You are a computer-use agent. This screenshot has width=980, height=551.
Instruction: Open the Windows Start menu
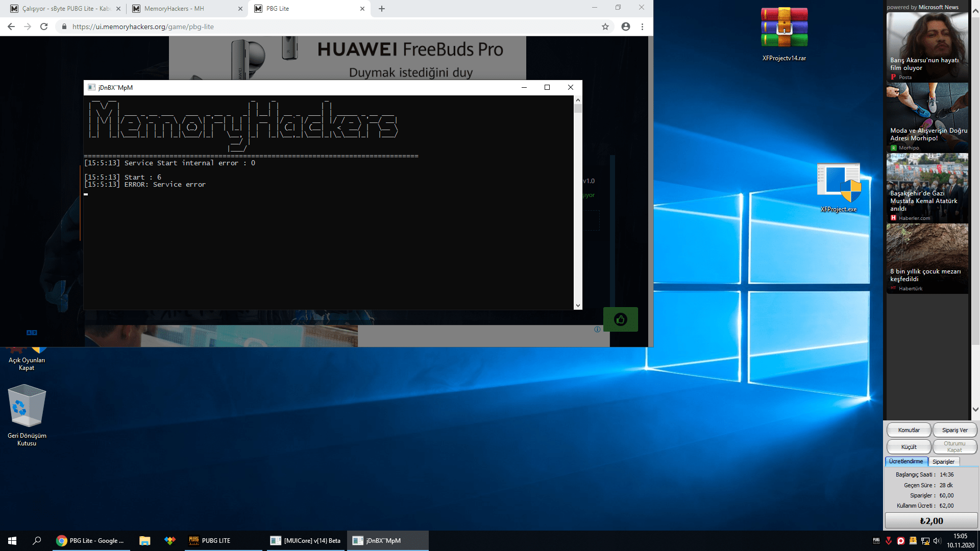click(x=12, y=541)
